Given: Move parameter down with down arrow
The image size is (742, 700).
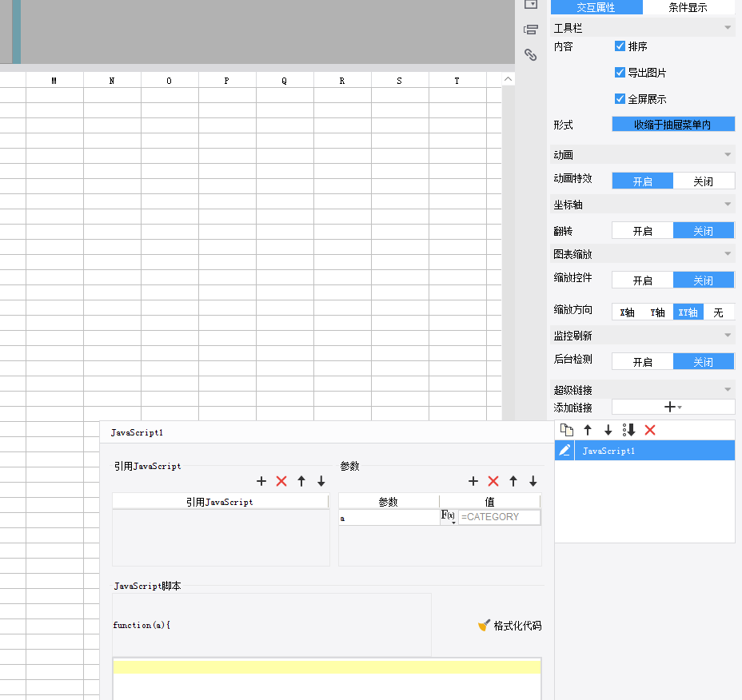Looking at the screenshot, I should [533, 481].
